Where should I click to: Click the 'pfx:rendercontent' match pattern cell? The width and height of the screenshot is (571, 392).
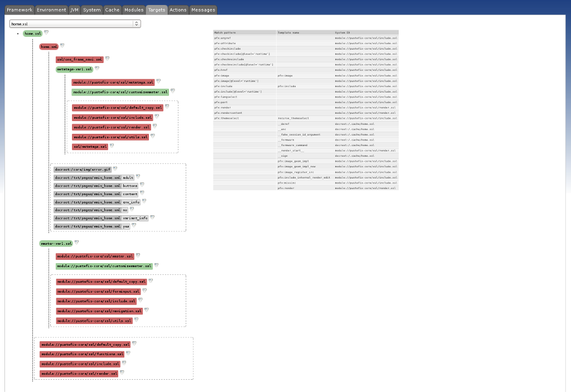coord(244,113)
